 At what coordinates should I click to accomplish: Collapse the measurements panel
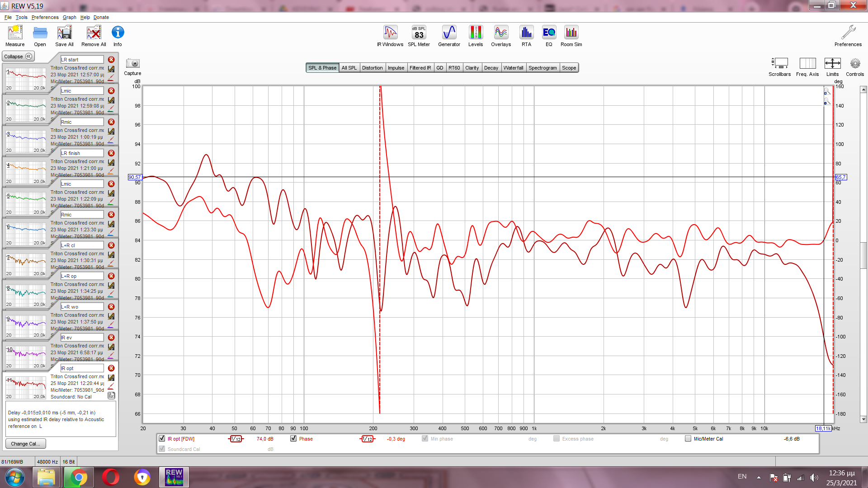click(x=18, y=56)
